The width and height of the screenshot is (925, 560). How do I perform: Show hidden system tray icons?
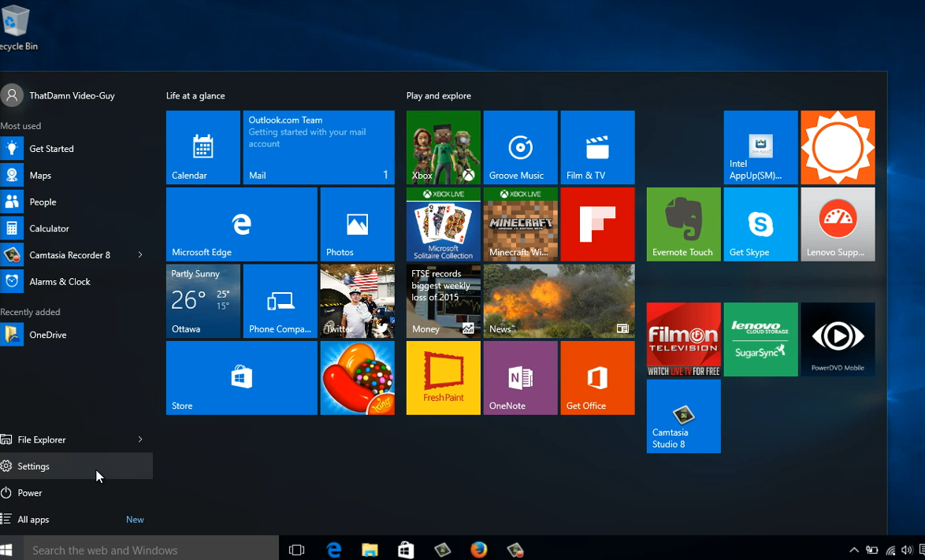853,550
